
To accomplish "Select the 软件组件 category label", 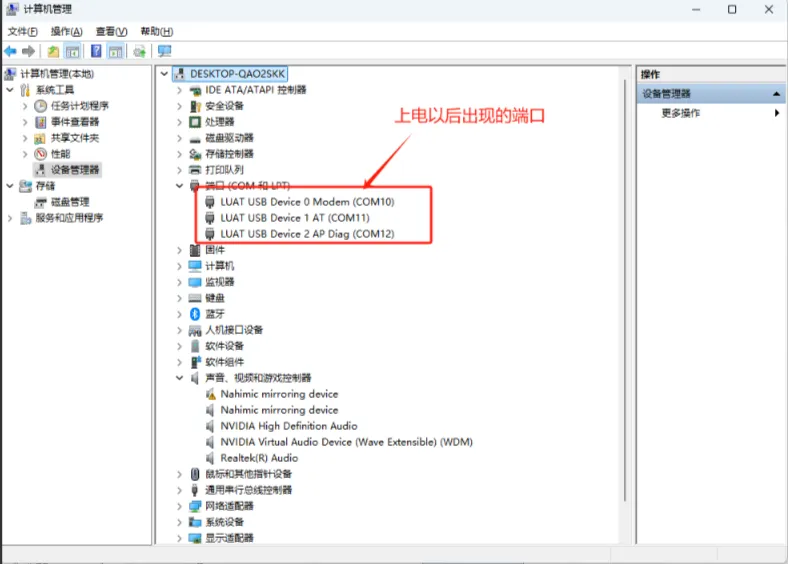I will [224, 362].
